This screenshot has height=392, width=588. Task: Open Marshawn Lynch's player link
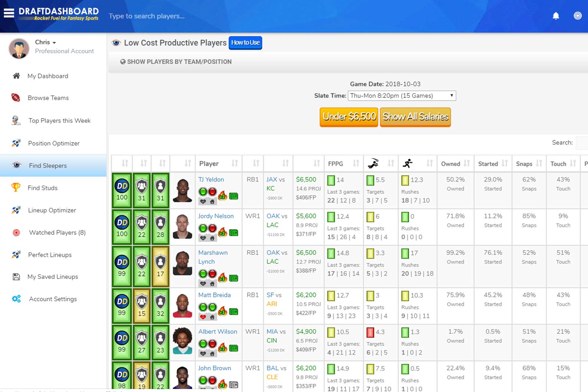[x=213, y=257]
